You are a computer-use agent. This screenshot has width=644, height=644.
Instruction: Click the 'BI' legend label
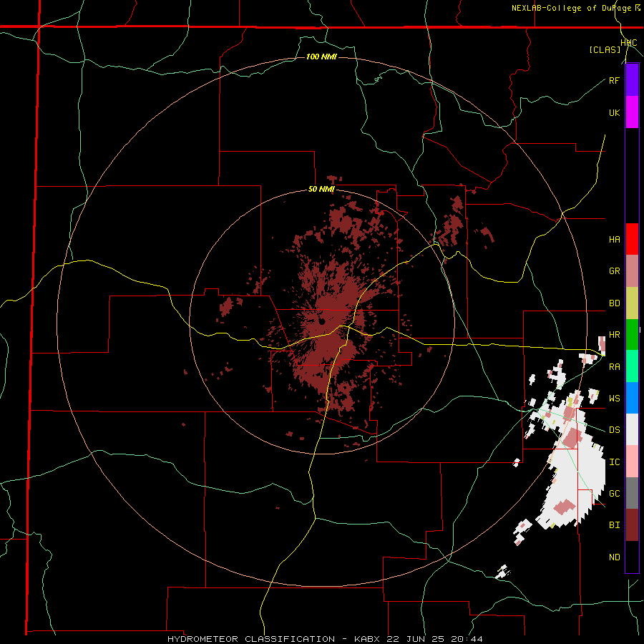(614, 525)
